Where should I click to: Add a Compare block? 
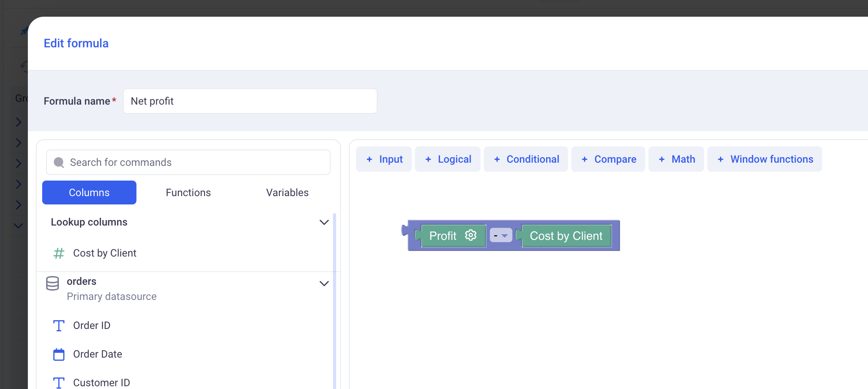tap(608, 159)
